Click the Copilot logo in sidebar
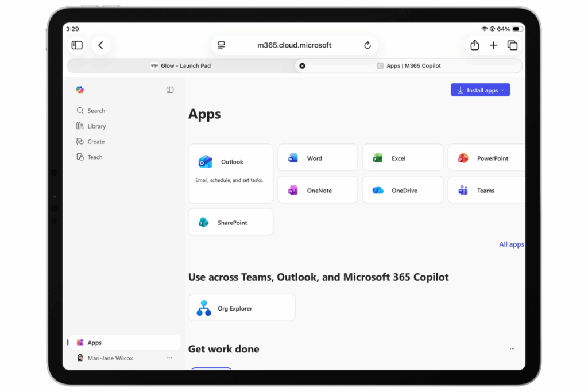This screenshot has width=588, height=392. [x=80, y=90]
